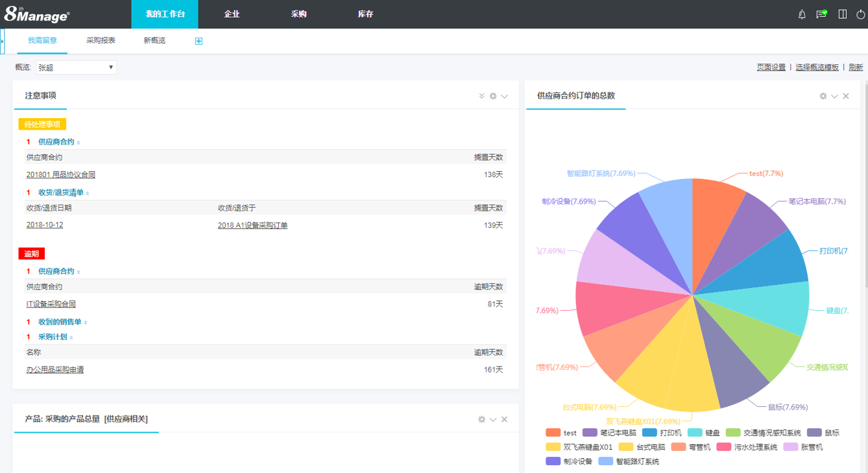Click the 刷新 refresh link
This screenshot has height=473, width=868.
tap(856, 67)
